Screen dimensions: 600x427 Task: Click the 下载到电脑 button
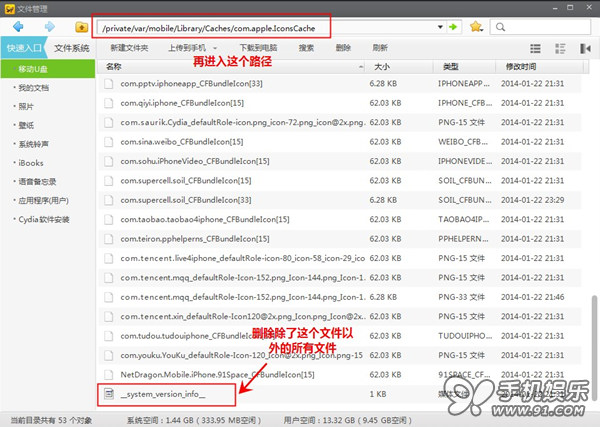[x=258, y=48]
